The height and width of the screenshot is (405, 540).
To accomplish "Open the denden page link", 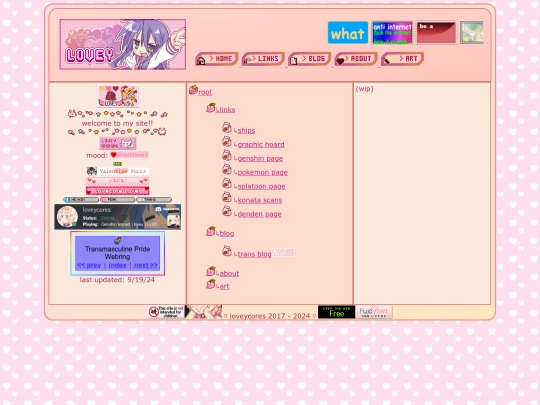I will point(259,214).
